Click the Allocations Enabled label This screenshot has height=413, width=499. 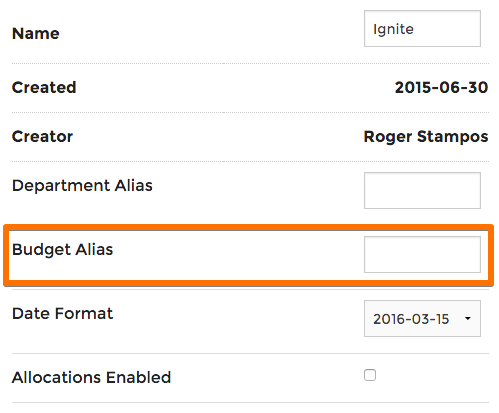pyautogui.click(x=91, y=377)
